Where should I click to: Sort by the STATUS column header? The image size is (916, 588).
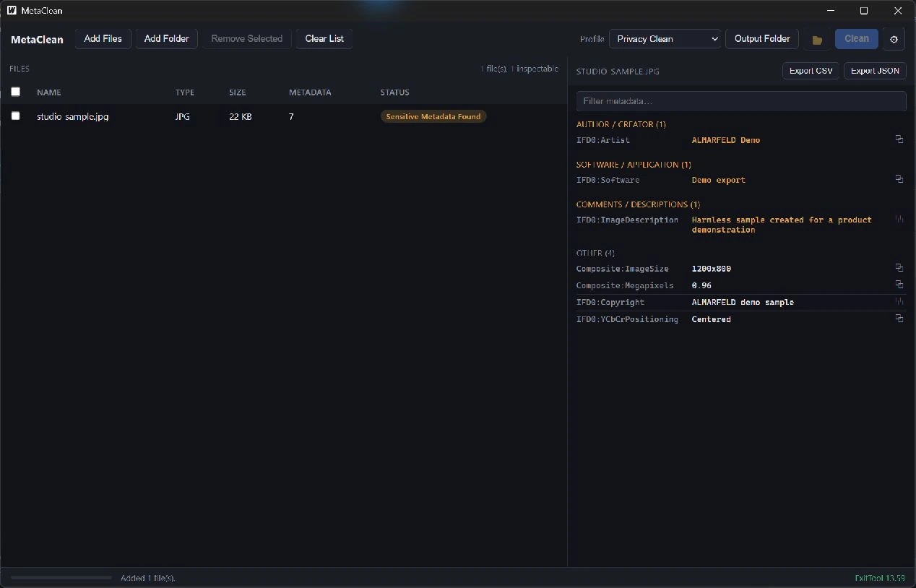tap(395, 92)
